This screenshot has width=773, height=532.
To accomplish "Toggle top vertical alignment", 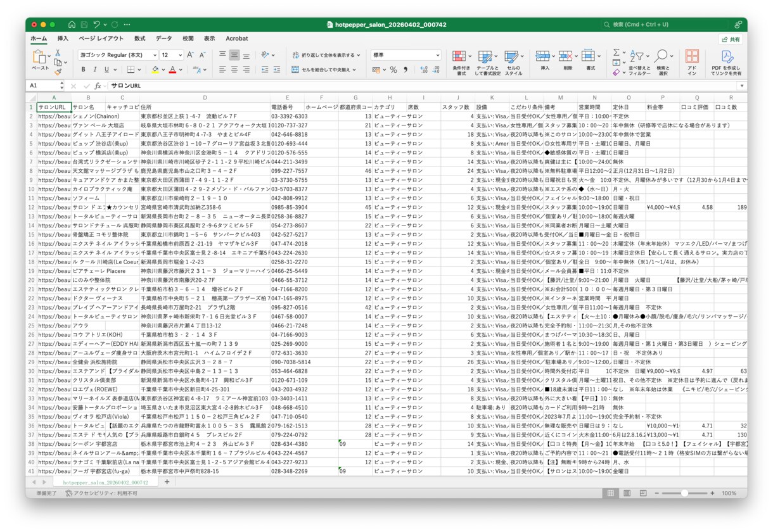I will point(222,55).
